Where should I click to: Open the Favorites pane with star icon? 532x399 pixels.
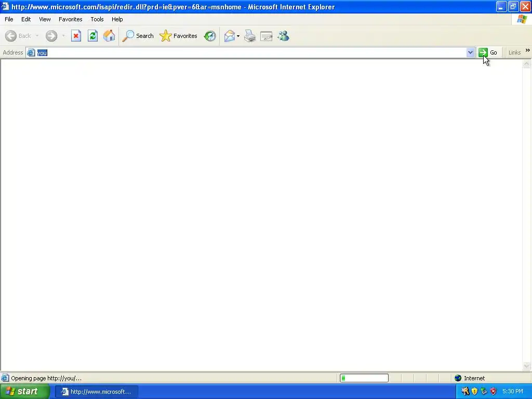(179, 36)
